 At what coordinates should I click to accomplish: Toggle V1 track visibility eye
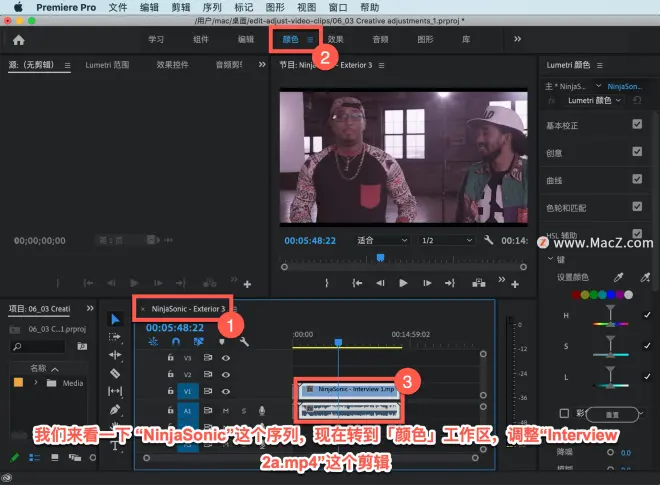pos(226,392)
